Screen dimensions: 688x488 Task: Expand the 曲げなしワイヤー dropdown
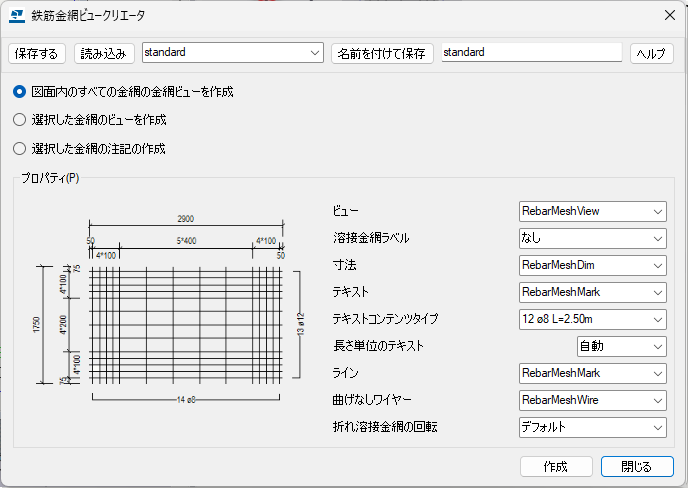(592, 400)
